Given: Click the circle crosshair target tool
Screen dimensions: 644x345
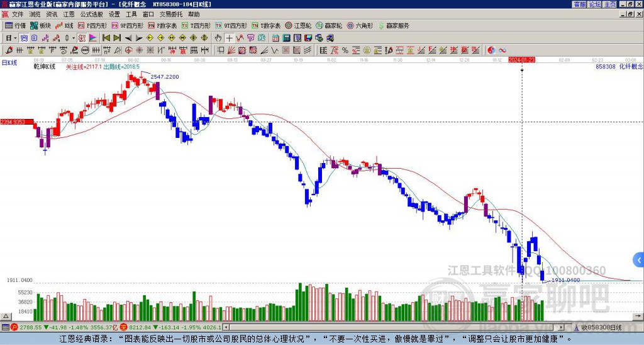Looking at the screenshot, I should coord(128,50).
